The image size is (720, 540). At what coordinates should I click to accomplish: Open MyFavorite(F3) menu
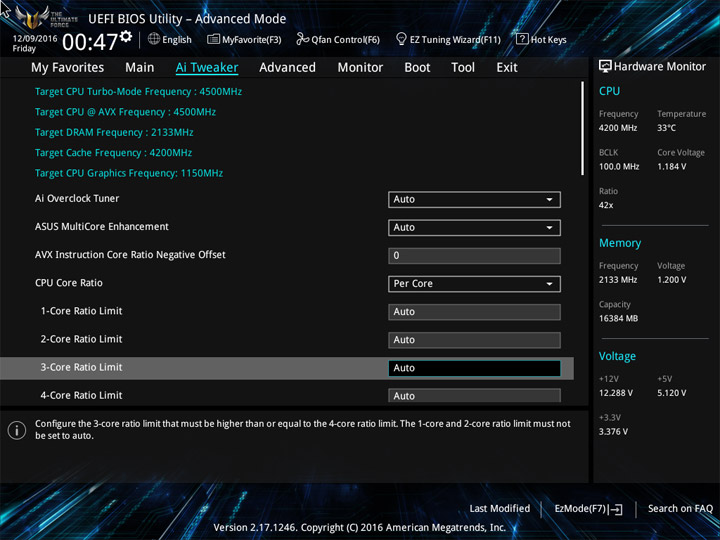click(244, 39)
